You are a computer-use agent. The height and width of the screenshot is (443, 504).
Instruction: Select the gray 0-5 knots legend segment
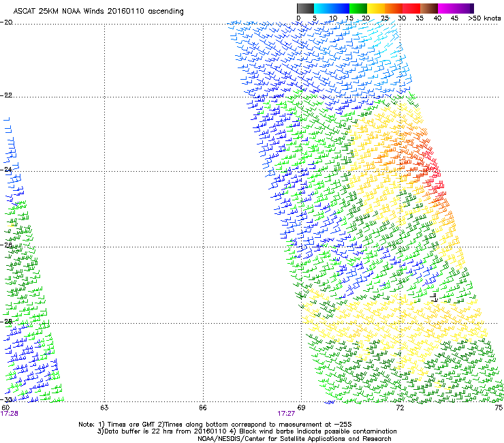pos(305,8)
